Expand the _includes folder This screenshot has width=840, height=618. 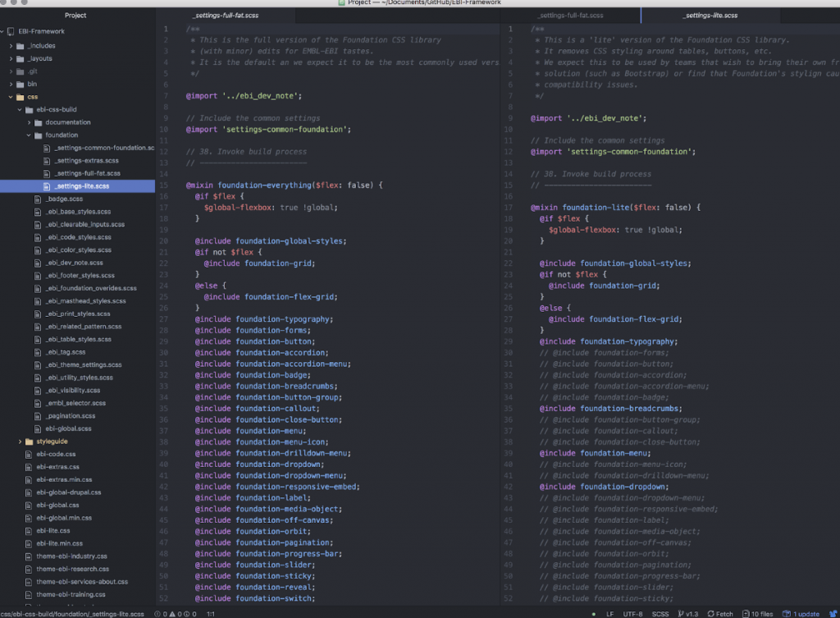tap(11, 46)
